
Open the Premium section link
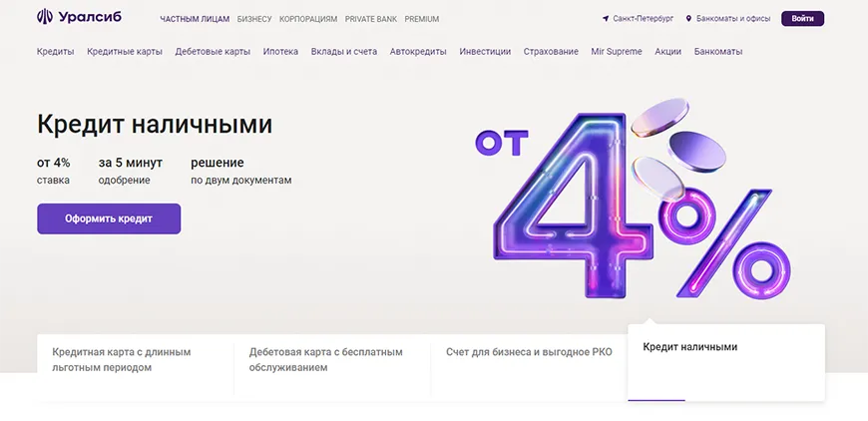point(422,19)
